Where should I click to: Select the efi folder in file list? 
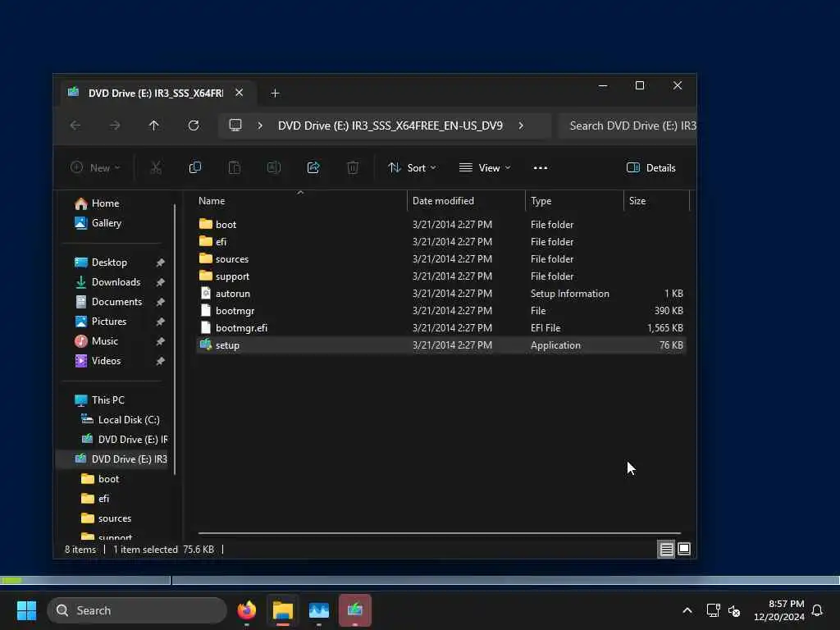tap(441, 242)
